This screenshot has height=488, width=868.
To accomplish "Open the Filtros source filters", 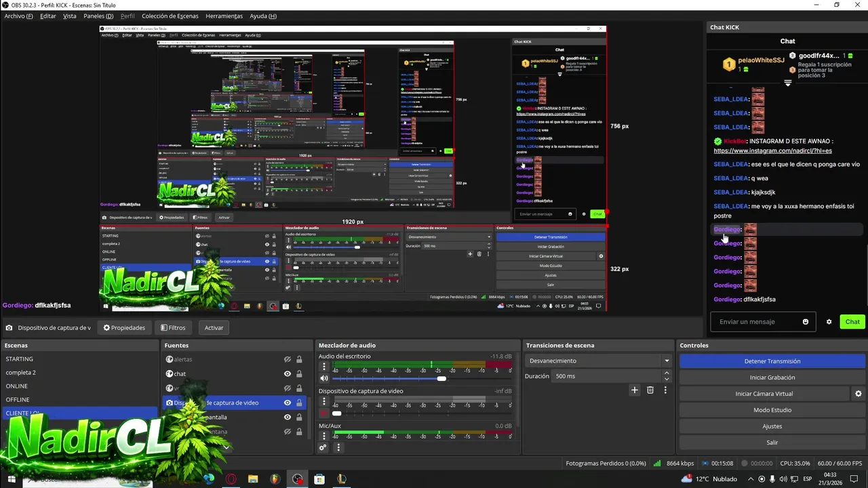I will pyautogui.click(x=173, y=327).
